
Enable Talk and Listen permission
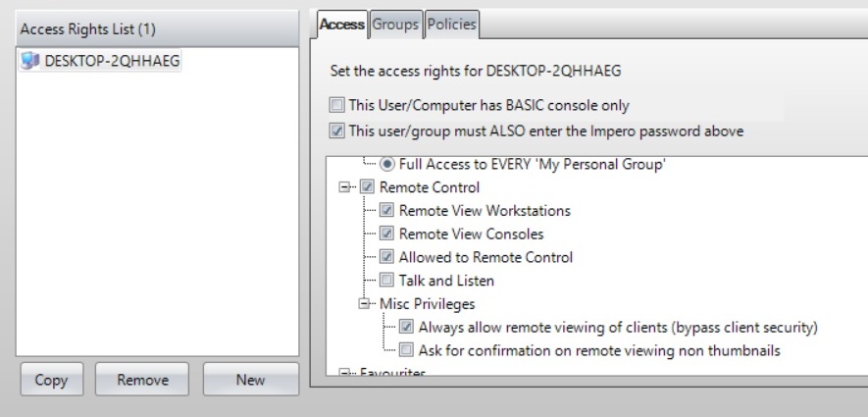pyautogui.click(x=387, y=281)
